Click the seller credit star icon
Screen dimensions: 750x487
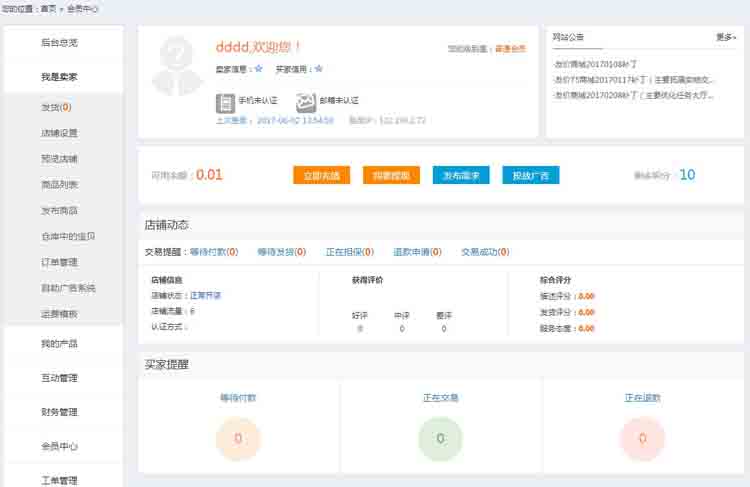click(x=258, y=69)
